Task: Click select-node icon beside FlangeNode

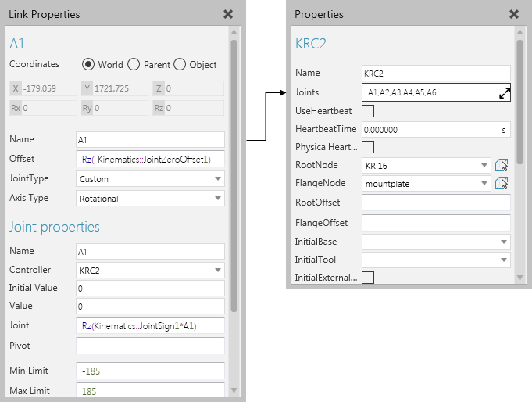Action: point(502,184)
